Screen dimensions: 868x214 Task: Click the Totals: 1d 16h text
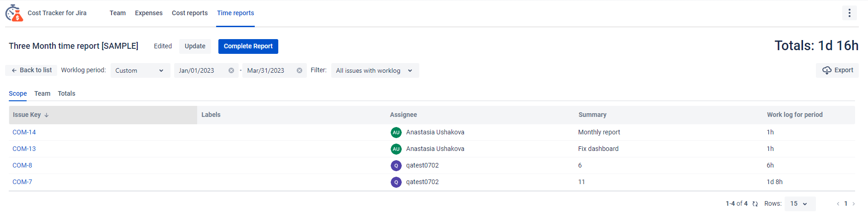pos(816,46)
